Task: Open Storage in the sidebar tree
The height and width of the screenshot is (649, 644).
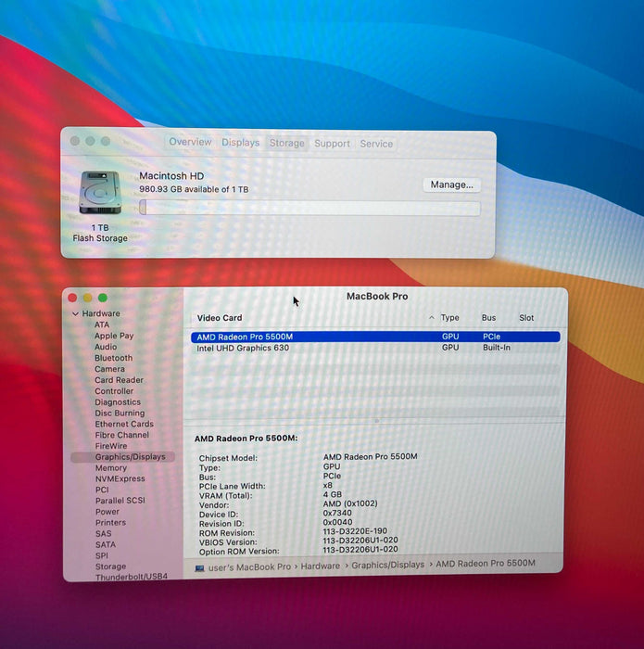Action: pos(111,566)
